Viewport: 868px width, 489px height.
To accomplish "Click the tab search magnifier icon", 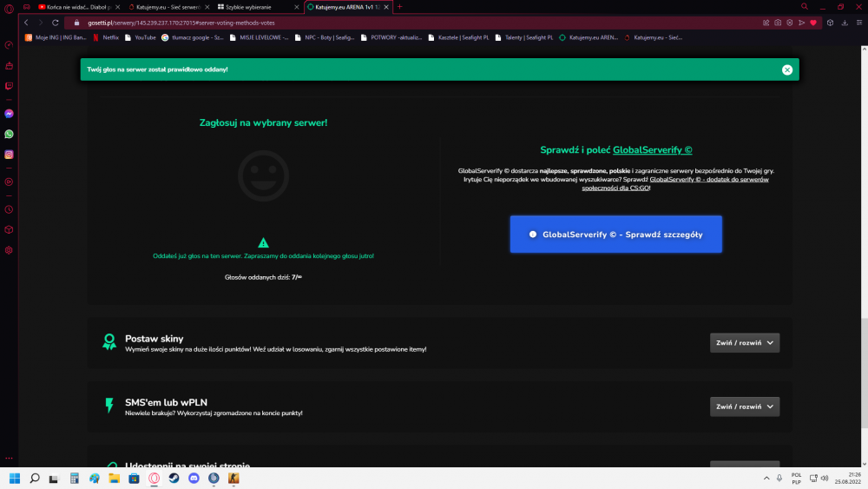I will pos(805,7).
